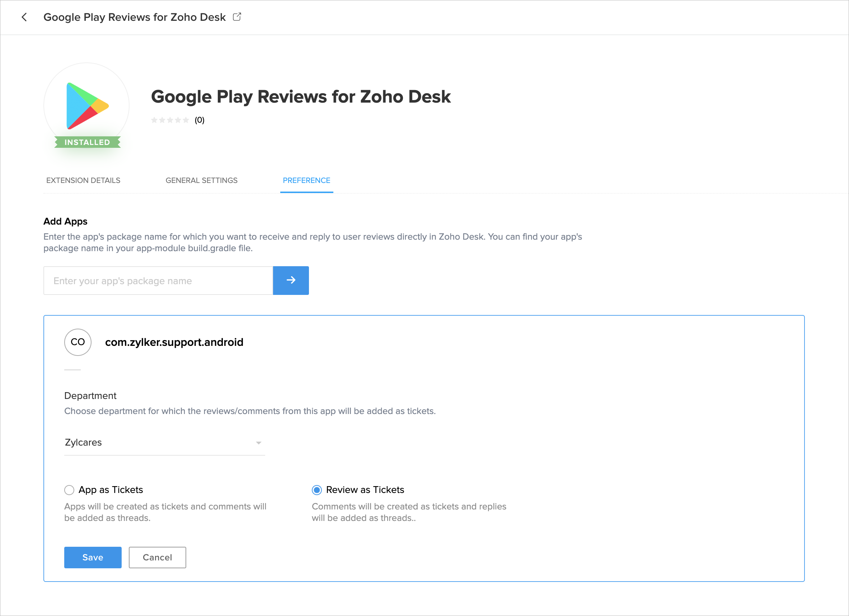Click the back arrow icon
Viewport: 849px width, 616px height.
(x=24, y=17)
